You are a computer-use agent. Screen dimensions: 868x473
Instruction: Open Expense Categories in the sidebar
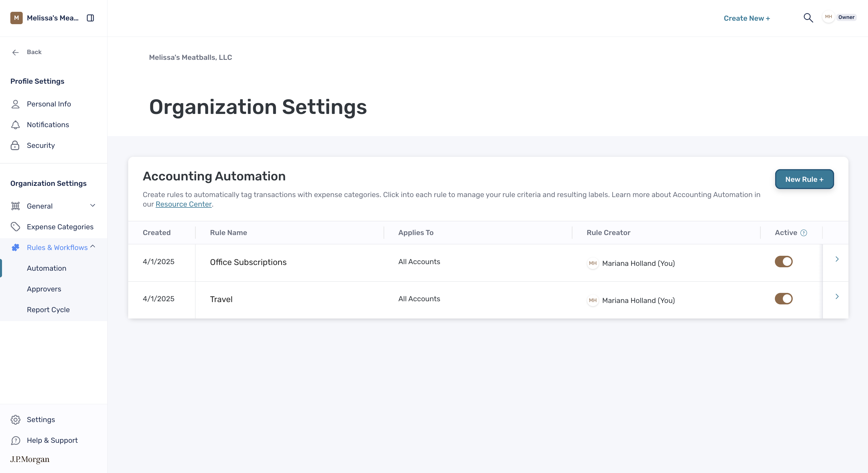click(60, 227)
